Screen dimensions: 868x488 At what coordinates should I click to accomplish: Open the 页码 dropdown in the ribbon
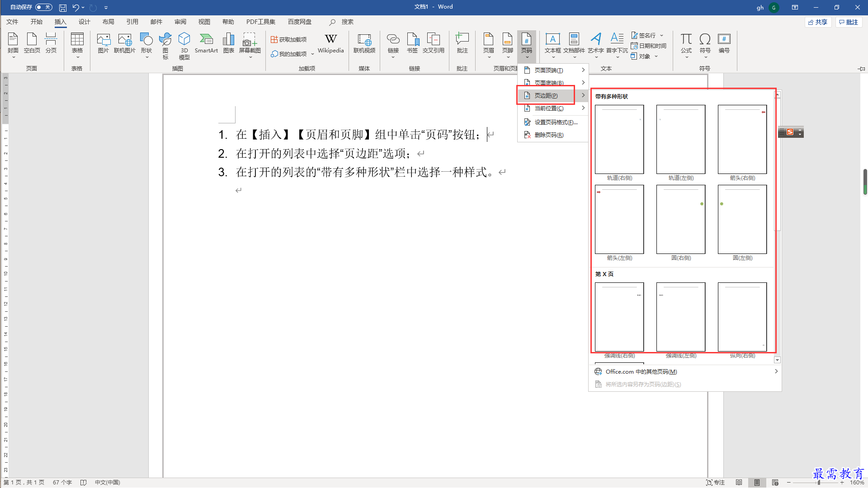click(527, 46)
